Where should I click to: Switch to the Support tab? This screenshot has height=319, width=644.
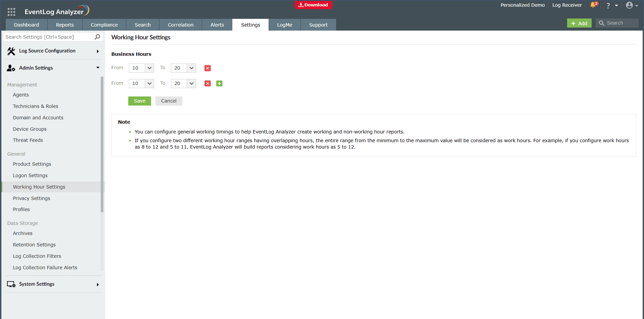[318, 25]
